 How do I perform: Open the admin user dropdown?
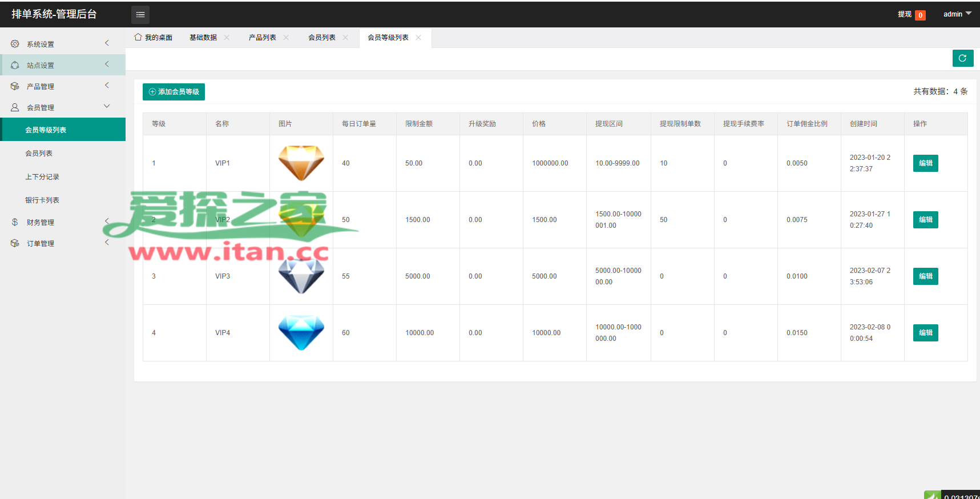957,14
